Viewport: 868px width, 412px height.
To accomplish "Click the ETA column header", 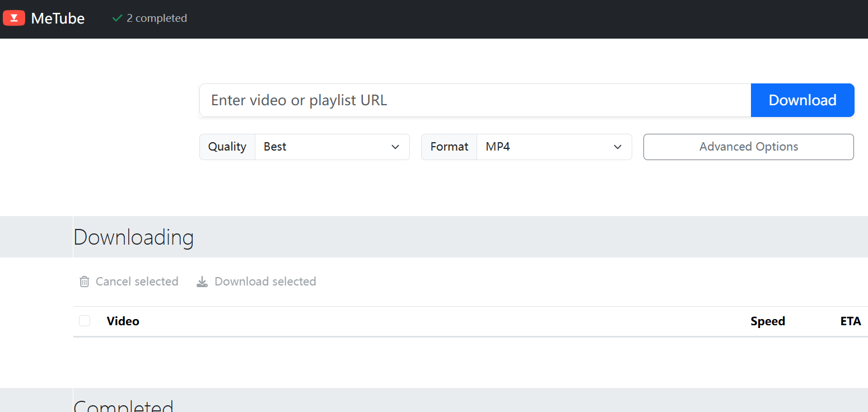I will [x=850, y=321].
